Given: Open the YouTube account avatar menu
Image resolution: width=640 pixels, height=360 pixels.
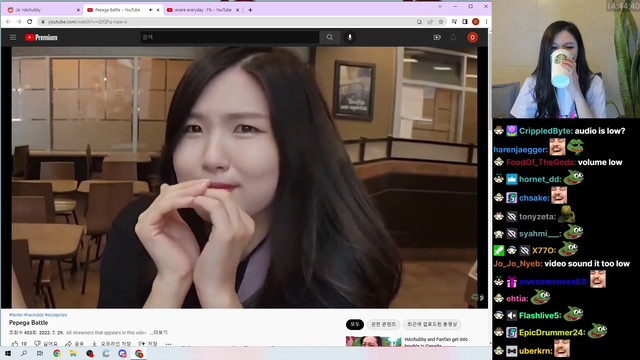Looking at the screenshot, I should (x=472, y=38).
